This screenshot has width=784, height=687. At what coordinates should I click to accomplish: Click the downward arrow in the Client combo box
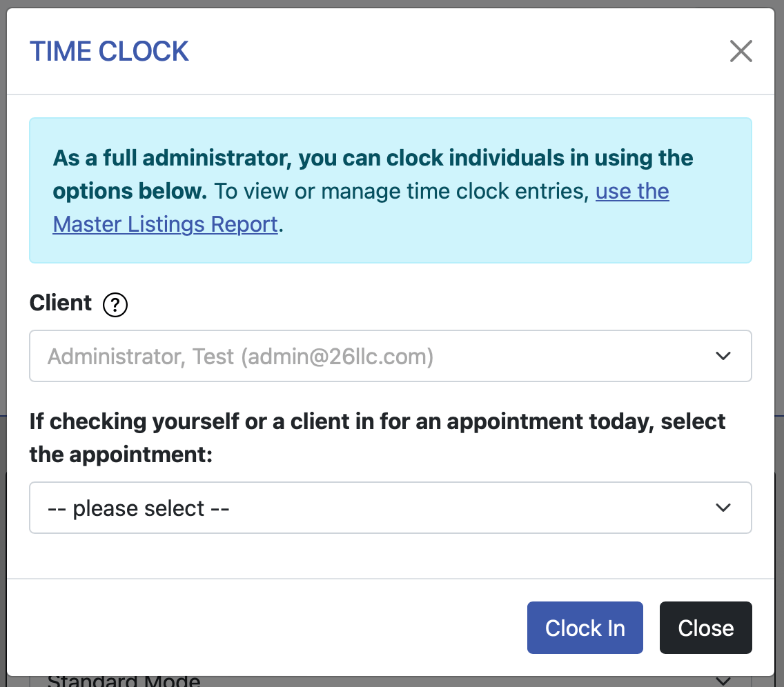[723, 356]
